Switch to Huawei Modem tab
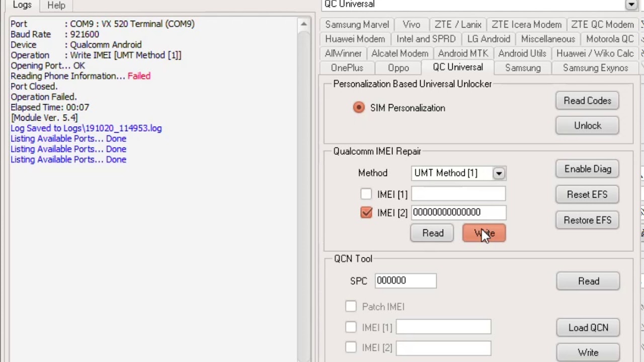Viewport: 644px width, 362px height. (x=355, y=39)
